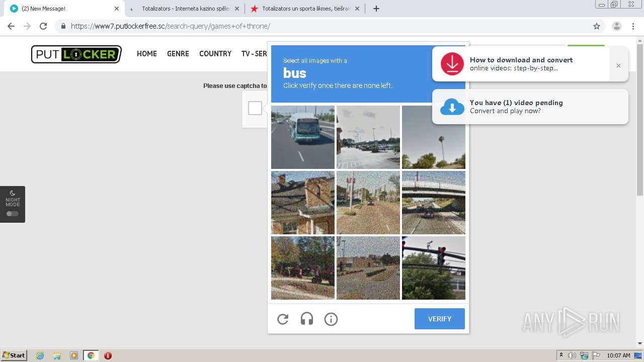Open a new browser tab
Image resolution: width=644 pixels, height=362 pixels.
(x=376, y=9)
